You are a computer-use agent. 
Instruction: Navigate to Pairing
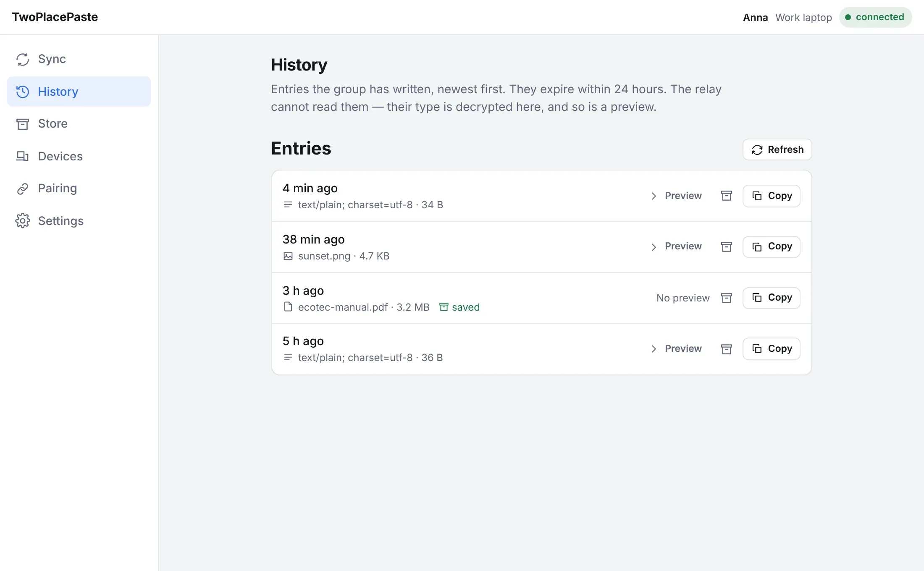[79, 189]
